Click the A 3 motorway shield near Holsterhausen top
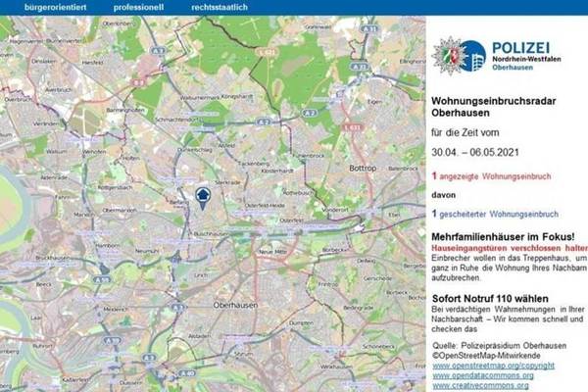588x392 pixels. 158,50
